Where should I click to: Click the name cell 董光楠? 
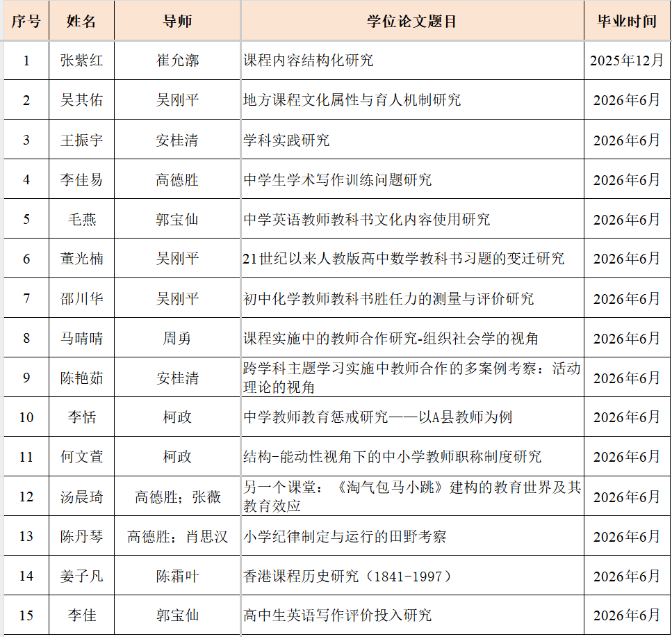(81, 258)
